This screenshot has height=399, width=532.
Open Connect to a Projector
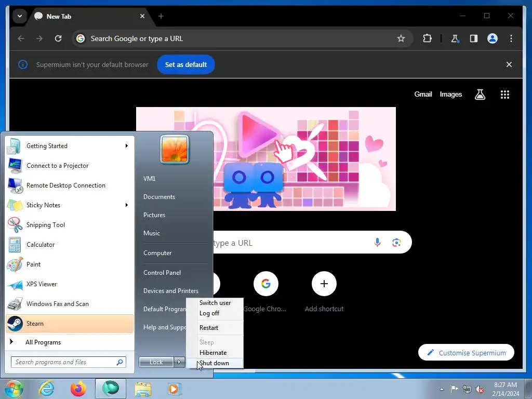pyautogui.click(x=70, y=166)
